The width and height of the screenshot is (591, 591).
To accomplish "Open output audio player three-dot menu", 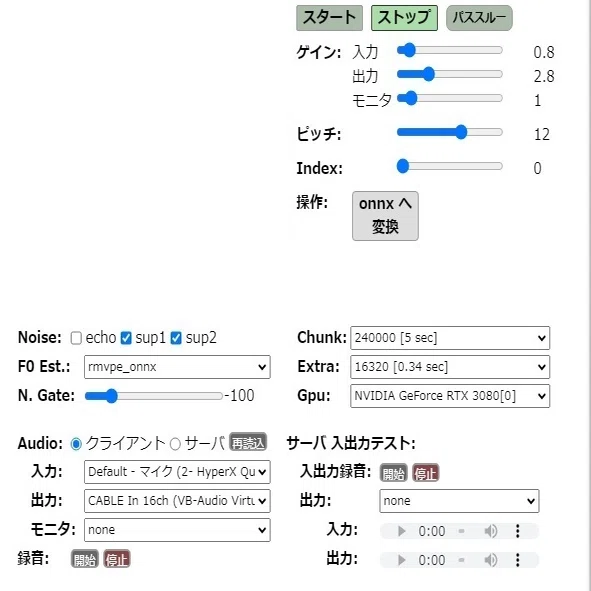I will (518, 560).
